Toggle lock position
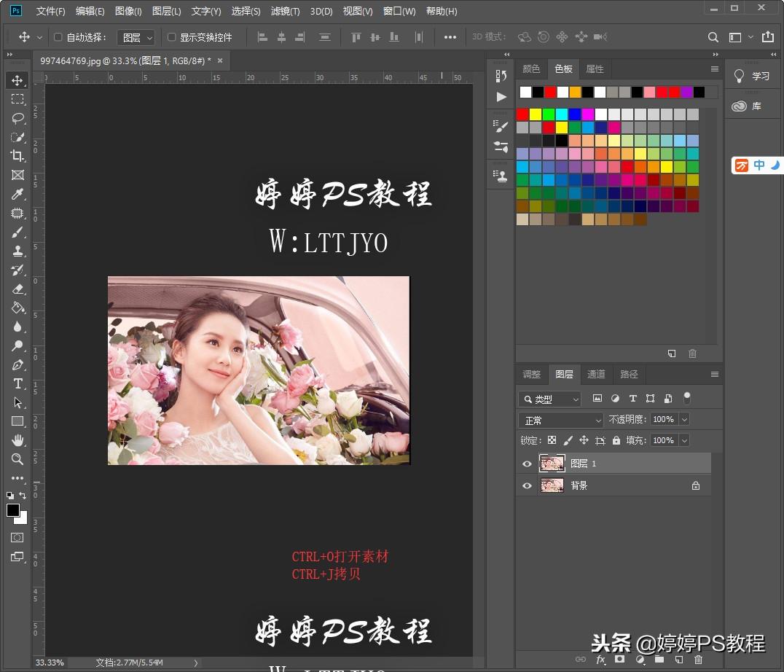The width and height of the screenshot is (784, 672). point(584,440)
